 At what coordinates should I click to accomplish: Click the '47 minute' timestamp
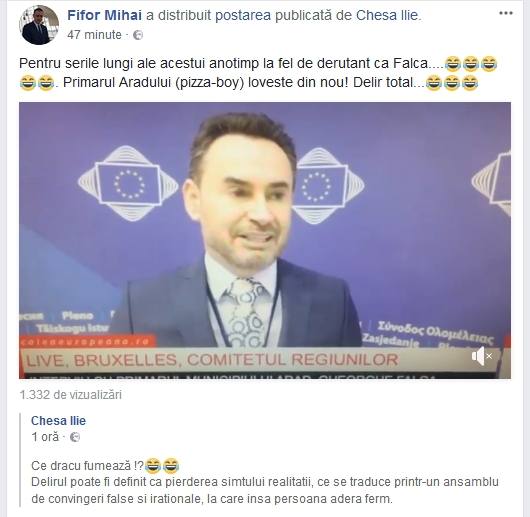pos(94,35)
